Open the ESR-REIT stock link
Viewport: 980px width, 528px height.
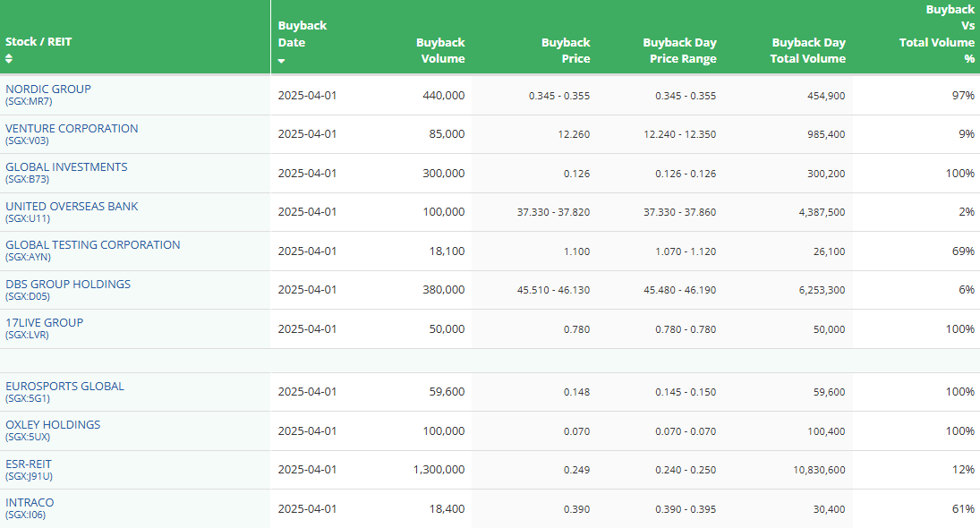(x=29, y=464)
